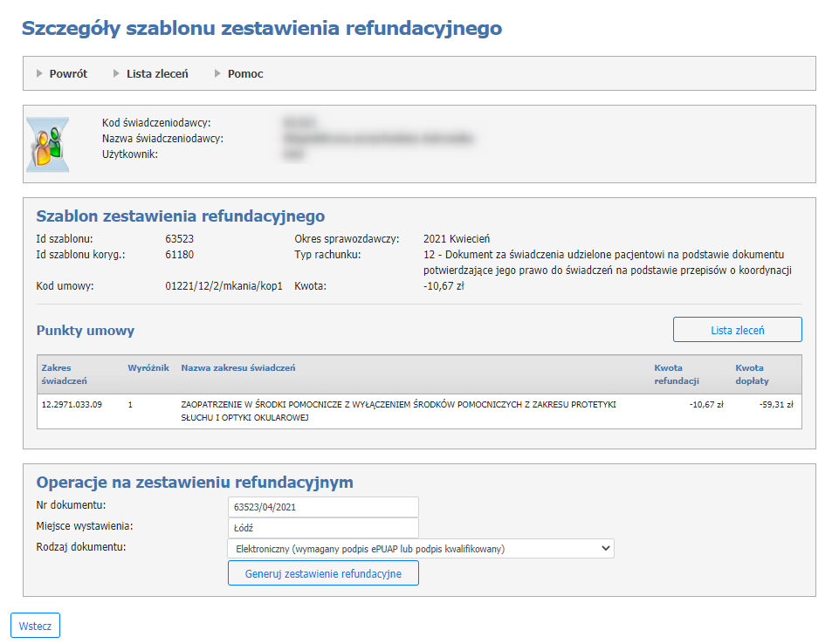Select the table row with code 12.2971.033.09
The height and width of the screenshot is (644, 839).
419,411
